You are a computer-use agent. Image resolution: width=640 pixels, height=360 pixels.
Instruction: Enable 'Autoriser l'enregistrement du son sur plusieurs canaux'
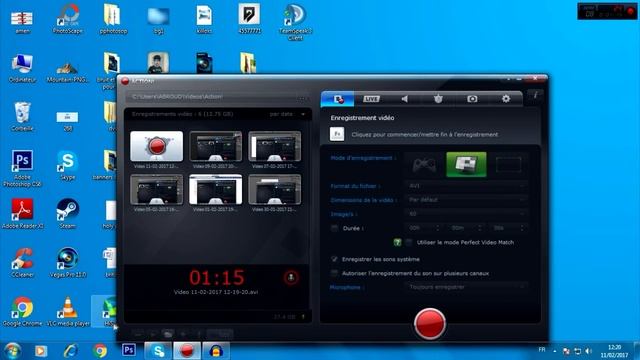point(335,273)
